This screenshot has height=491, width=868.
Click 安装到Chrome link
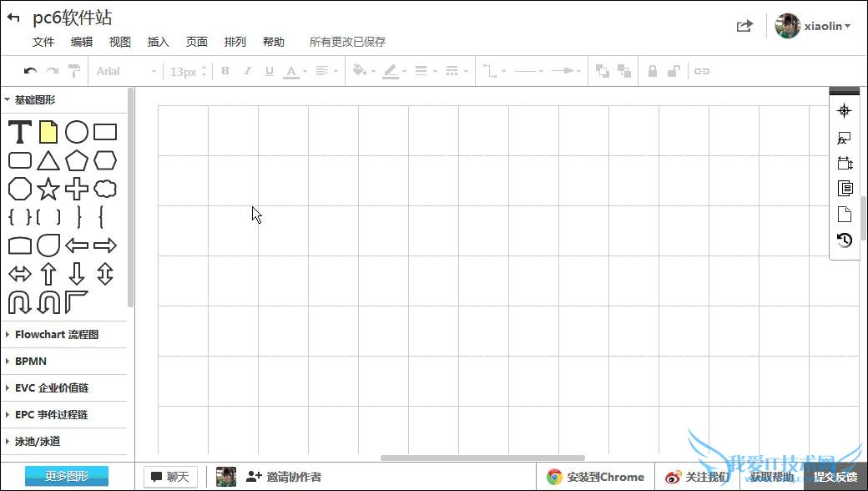point(596,477)
